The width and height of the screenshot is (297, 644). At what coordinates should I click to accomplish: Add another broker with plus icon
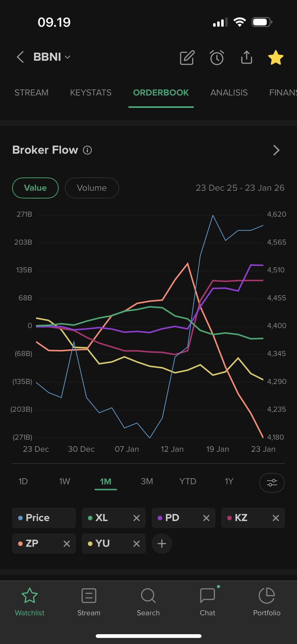[162, 544]
